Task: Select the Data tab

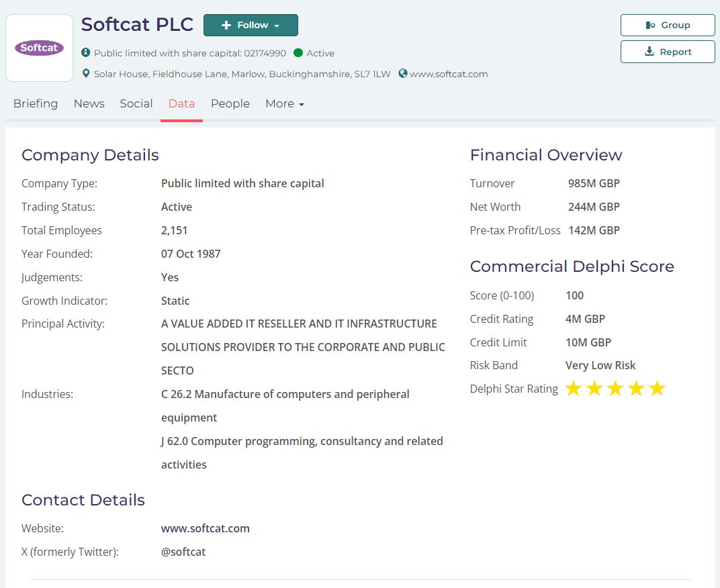Action: 181,104
